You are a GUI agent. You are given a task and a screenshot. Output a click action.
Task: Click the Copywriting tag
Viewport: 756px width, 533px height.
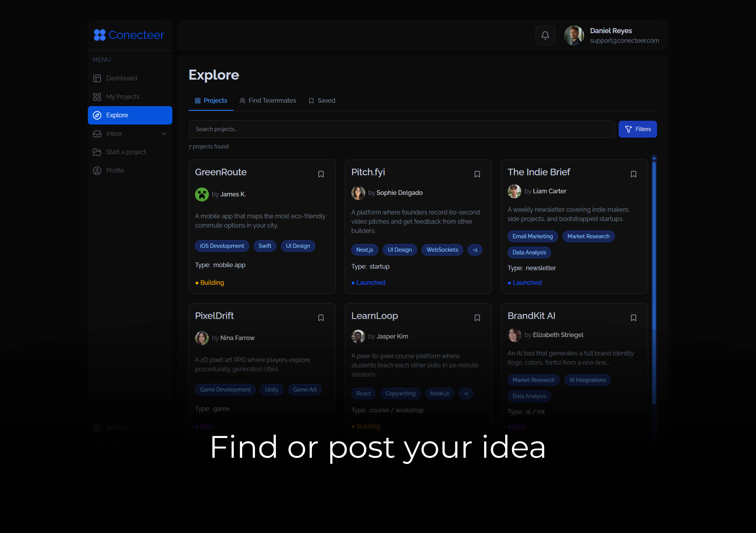coord(400,393)
